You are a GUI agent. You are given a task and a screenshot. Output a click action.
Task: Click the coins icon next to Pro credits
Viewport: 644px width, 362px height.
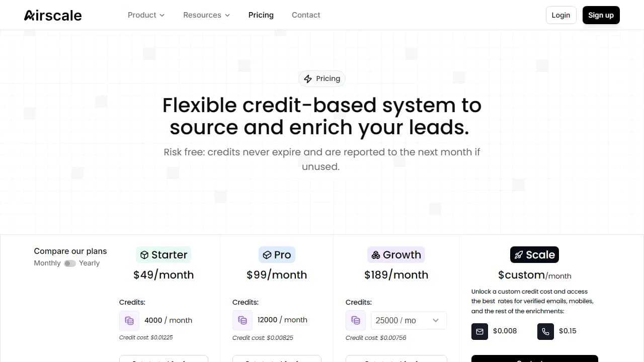coord(242,320)
